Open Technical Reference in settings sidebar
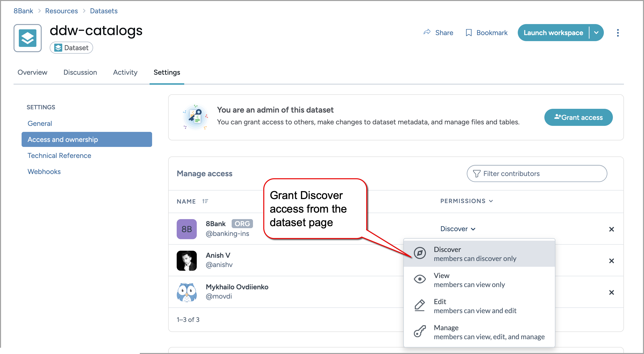The height and width of the screenshot is (354, 644). click(59, 155)
